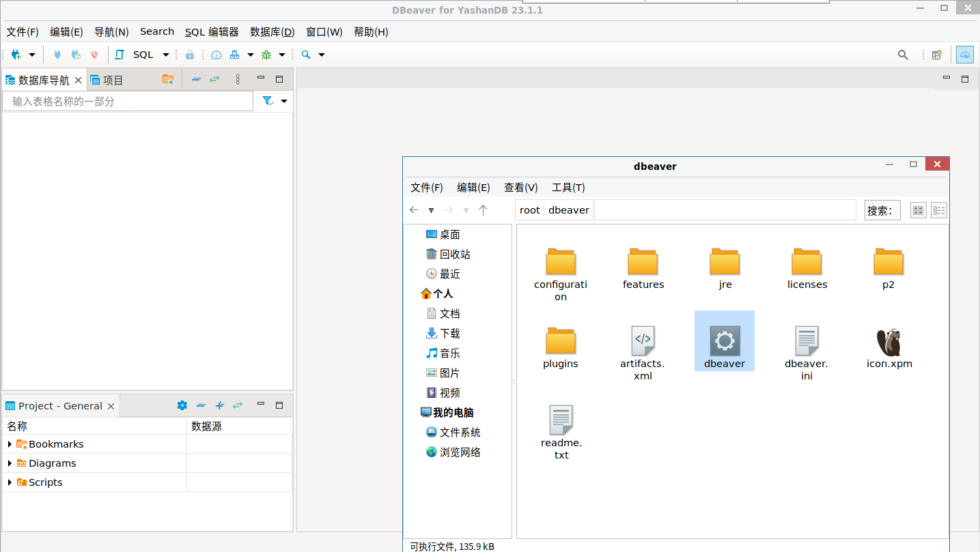Viewport: 980px width, 552px height.
Task: Expand the search dropdown arrow
Action: pyautogui.click(x=322, y=55)
